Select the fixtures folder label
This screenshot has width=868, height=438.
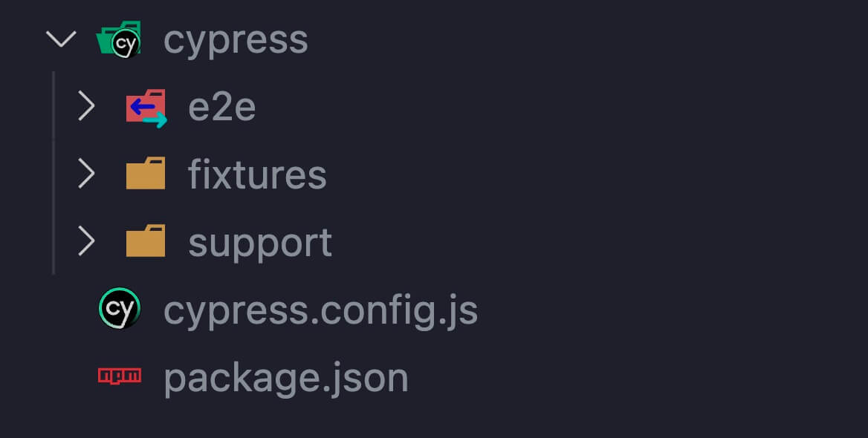[257, 174]
